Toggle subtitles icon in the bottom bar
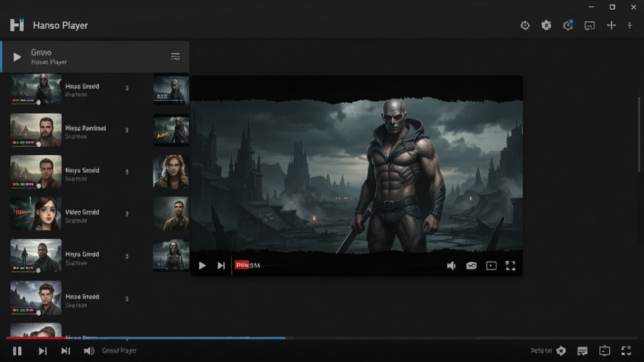Image resolution: width=644 pixels, height=362 pixels. [x=582, y=351]
